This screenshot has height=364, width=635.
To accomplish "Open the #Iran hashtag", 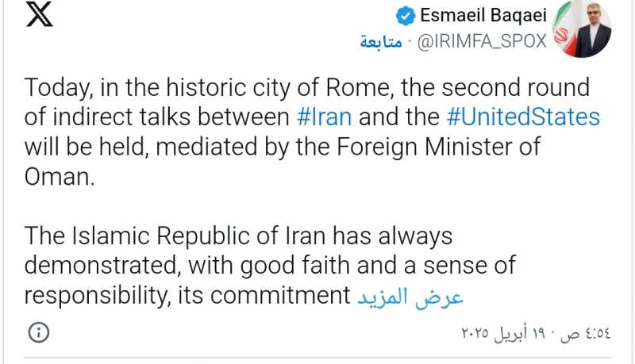I will (324, 118).
